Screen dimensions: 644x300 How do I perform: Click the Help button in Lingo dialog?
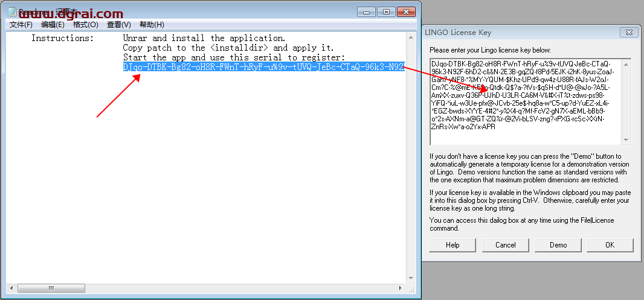pos(452,245)
